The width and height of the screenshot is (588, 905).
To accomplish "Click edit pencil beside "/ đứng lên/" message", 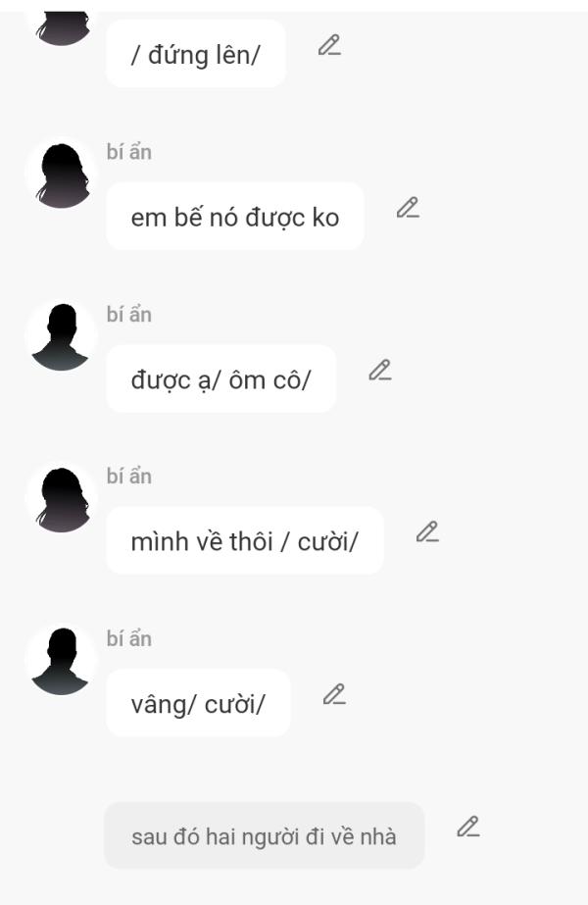I will tap(329, 45).
